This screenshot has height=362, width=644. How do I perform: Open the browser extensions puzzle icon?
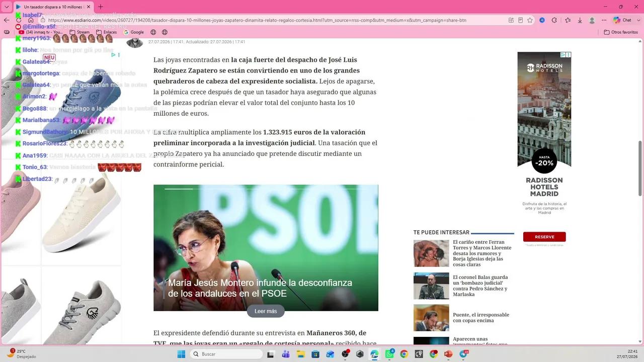click(554, 20)
